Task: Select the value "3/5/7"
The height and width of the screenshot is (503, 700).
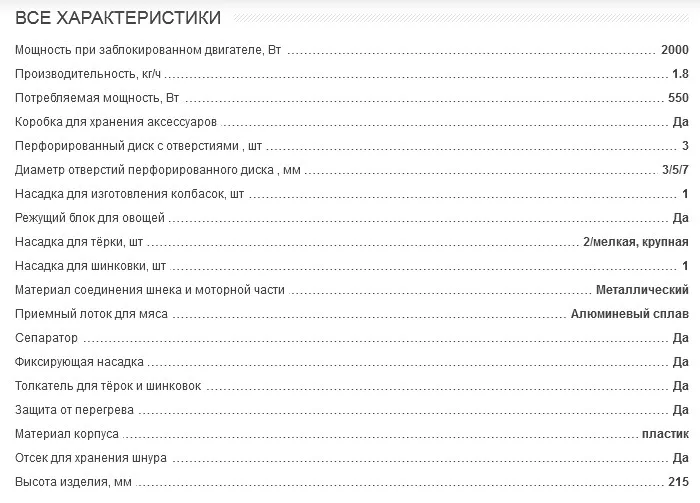Action: (x=675, y=170)
